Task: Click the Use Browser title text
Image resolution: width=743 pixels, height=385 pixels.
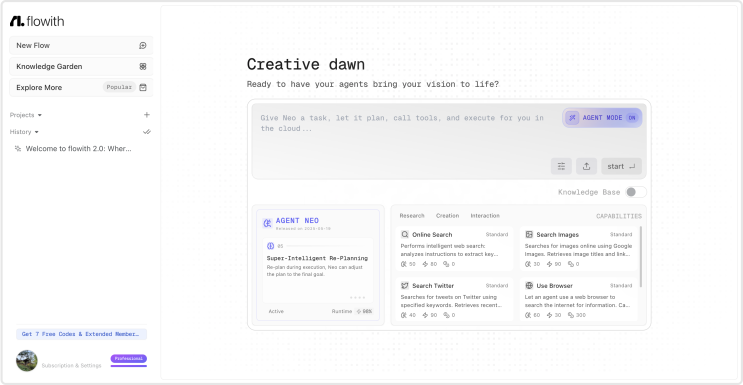Action: [554, 285]
